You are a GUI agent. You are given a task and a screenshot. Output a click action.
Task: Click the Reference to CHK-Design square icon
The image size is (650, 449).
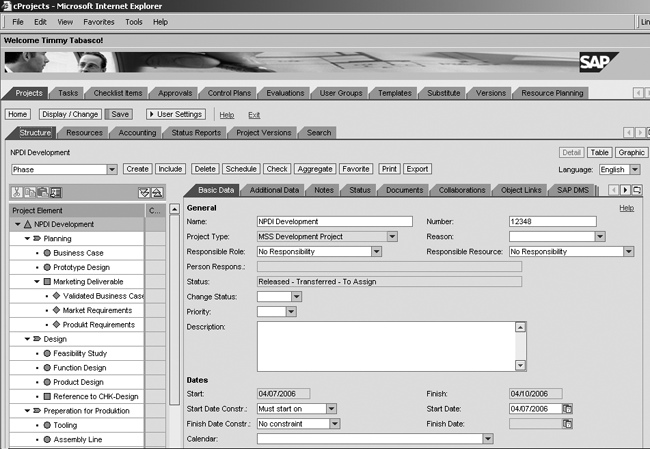[x=47, y=396]
